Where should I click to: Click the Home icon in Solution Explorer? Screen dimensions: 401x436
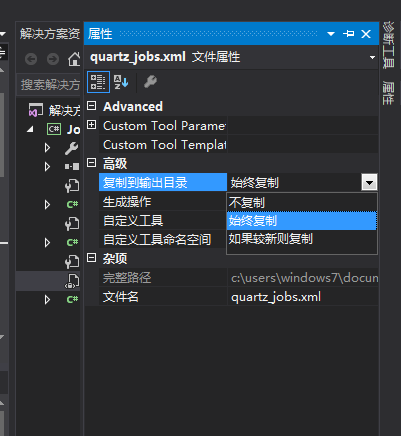[x=74, y=59]
